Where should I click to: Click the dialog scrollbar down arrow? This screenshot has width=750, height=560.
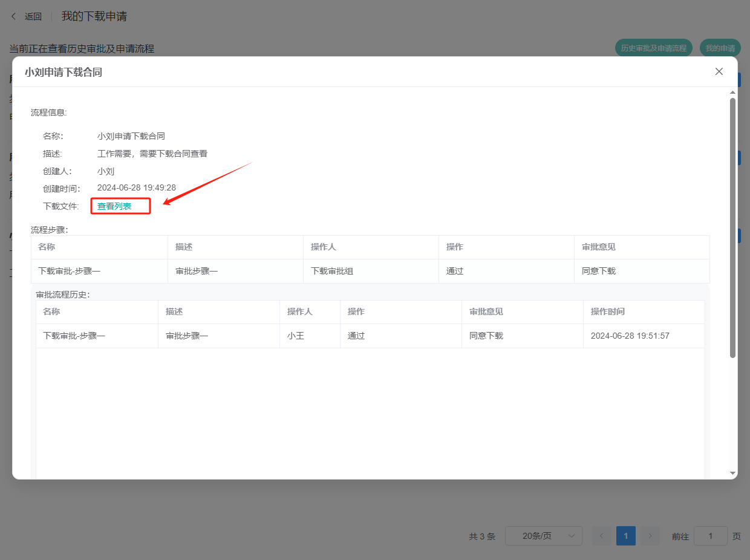point(732,473)
